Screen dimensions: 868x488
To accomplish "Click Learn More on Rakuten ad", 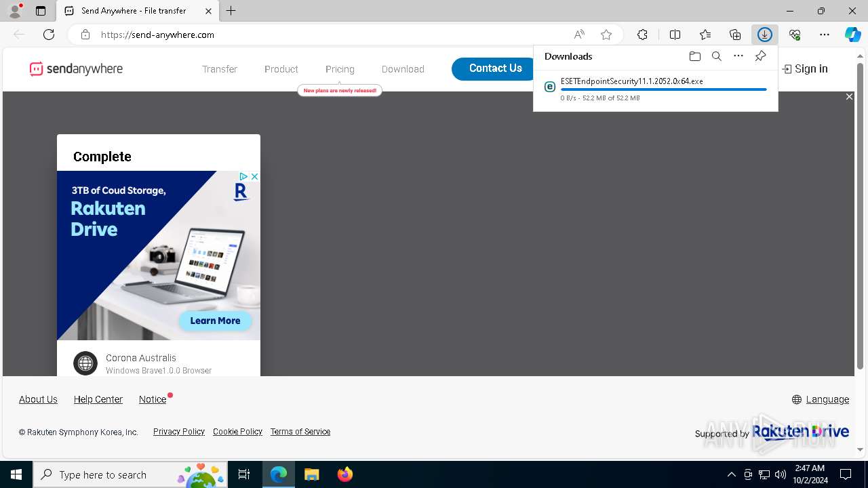I will pos(215,321).
